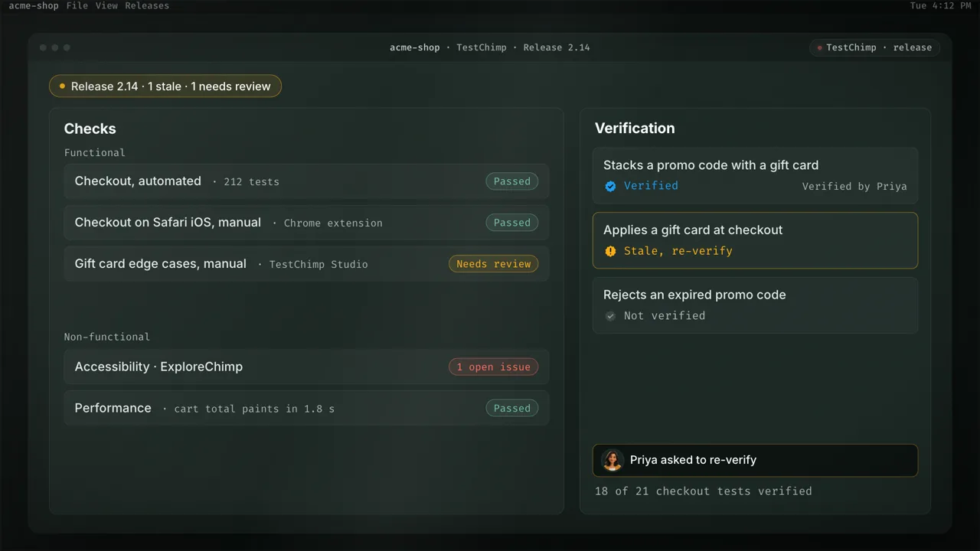Screen dimensions: 980x551
Task: Click the Release 2.14 stale status pill
Action: pos(165,86)
